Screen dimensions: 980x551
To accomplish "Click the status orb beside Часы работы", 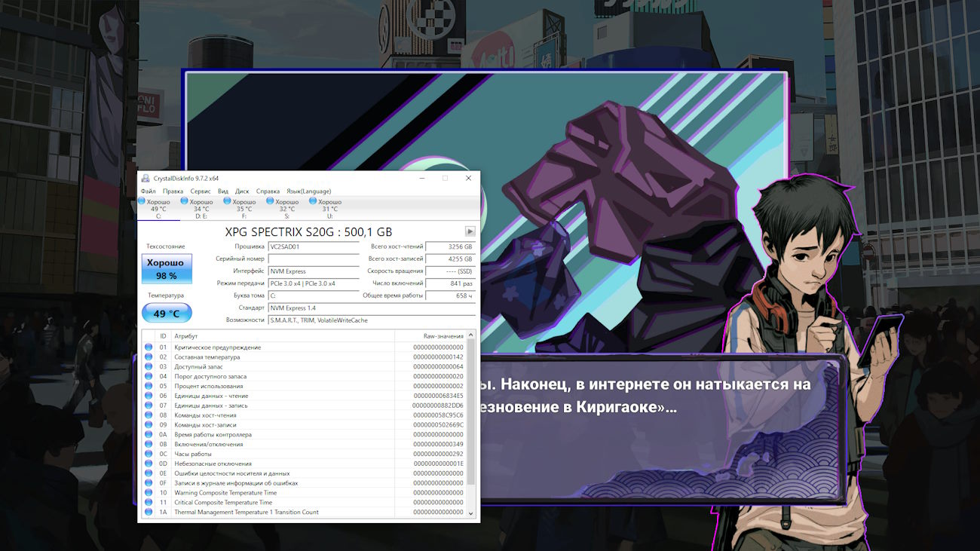I will pos(149,454).
